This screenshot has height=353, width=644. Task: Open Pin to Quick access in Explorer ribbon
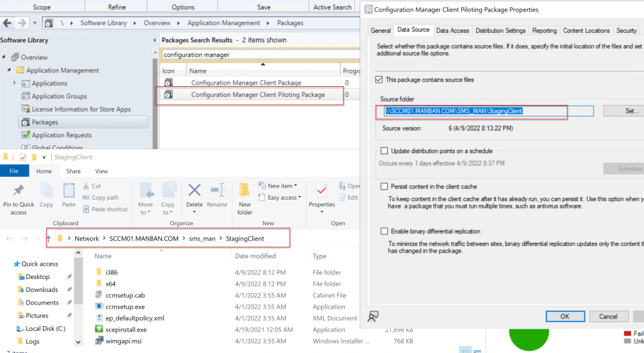[x=18, y=199]
